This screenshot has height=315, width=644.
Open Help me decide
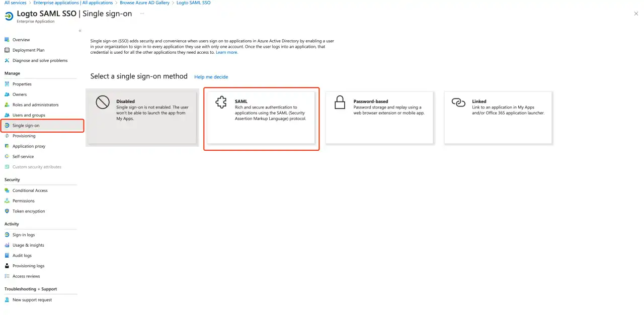[x=211, y=76]
